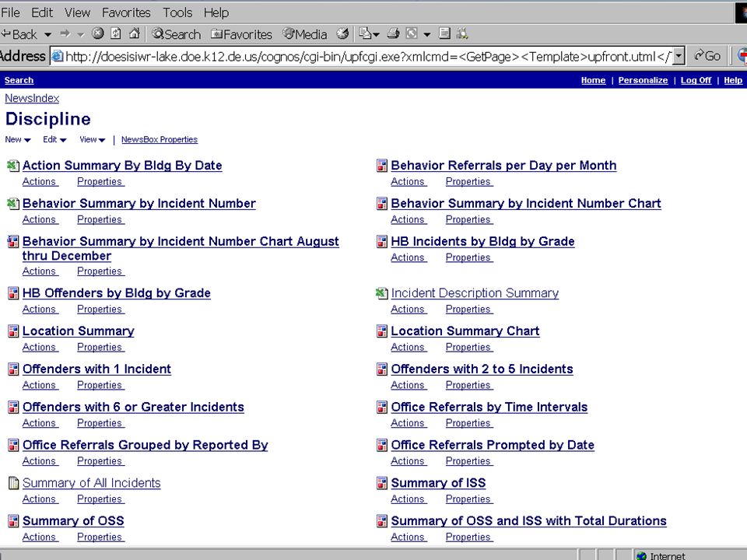
Task: Open the Tools menu
Action: pos(177,13)
